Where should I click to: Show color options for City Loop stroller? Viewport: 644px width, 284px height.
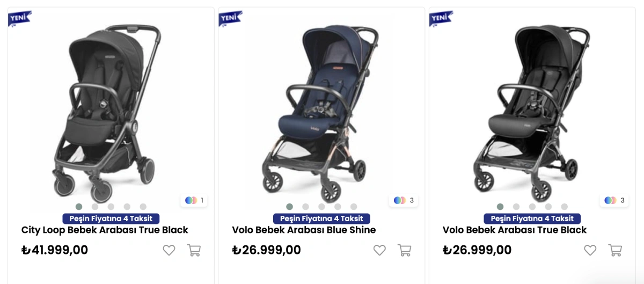pyautogui.click(x=194, y=200)
